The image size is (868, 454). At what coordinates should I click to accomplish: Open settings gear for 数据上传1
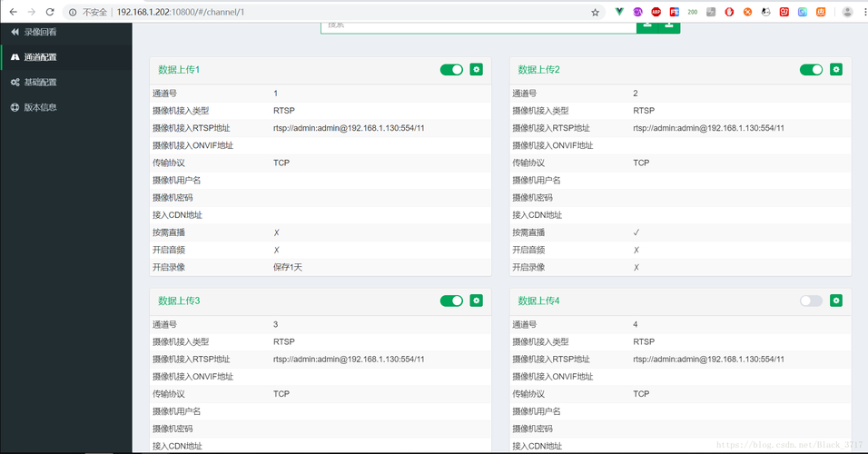tap(476, 69)
